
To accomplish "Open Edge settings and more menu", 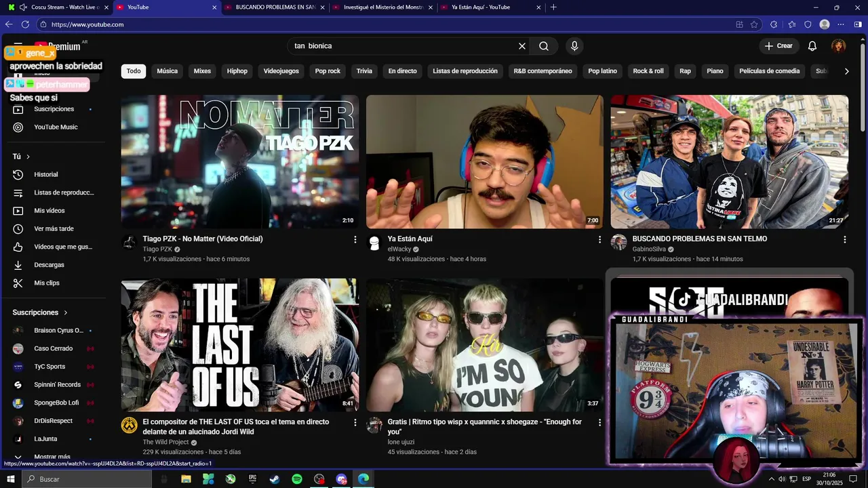I will pos(842,24).
